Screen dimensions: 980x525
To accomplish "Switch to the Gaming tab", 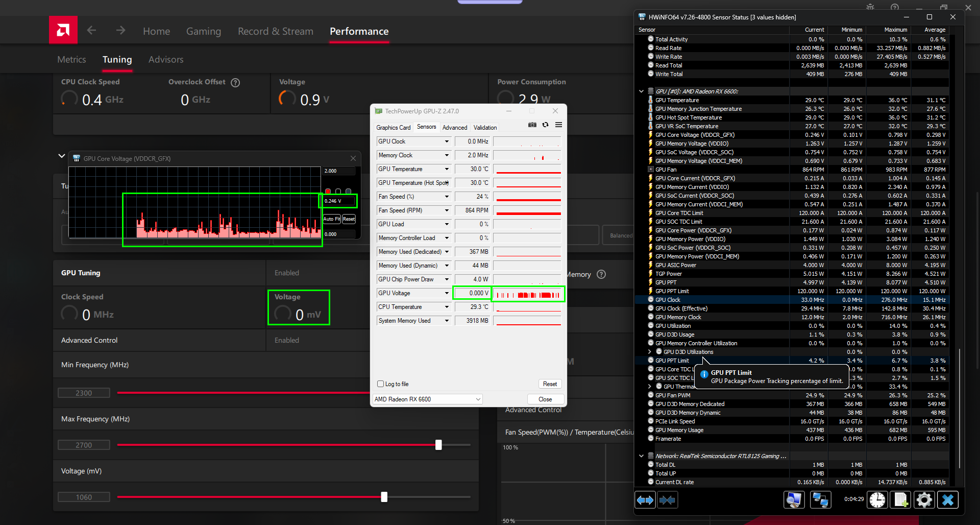I will (x=204, y=31).
